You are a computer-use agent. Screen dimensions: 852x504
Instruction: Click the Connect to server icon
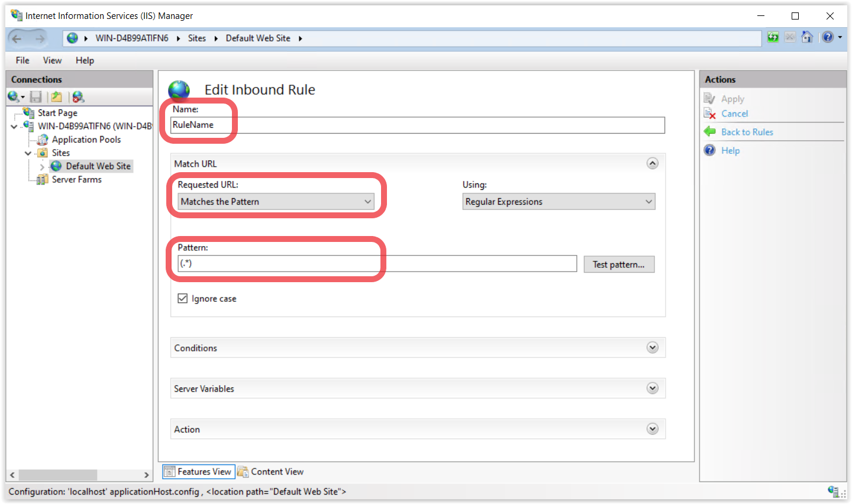(x=13, y=96)
